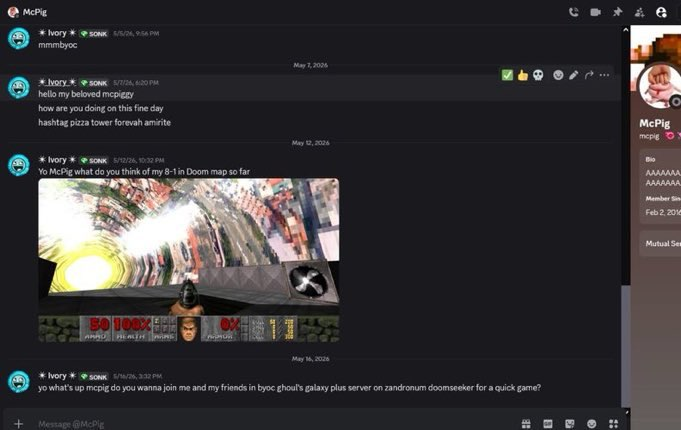Open the gift Nitro icon in chat bar
Viewport: 681px width, 430px height.
pyautogui.click(x=526, y=423)
